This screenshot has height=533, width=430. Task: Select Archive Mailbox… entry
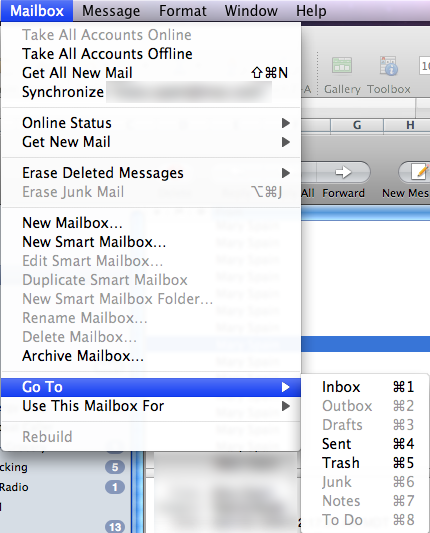151,356
